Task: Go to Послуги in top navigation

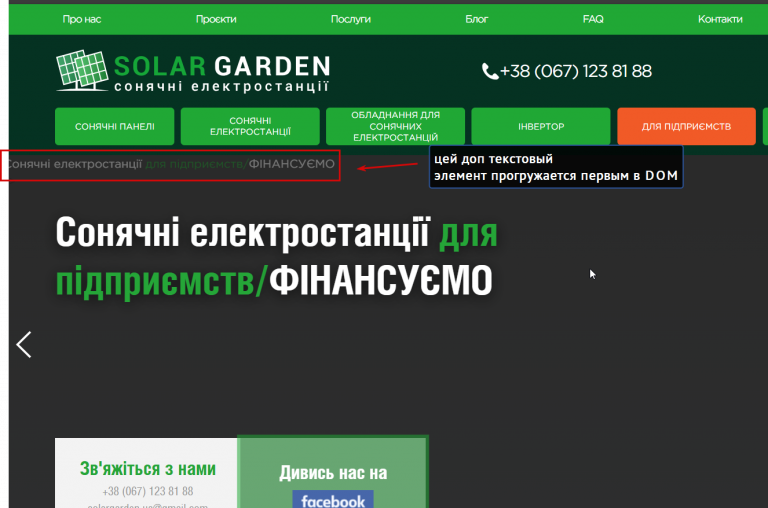Action: [351, 19]
